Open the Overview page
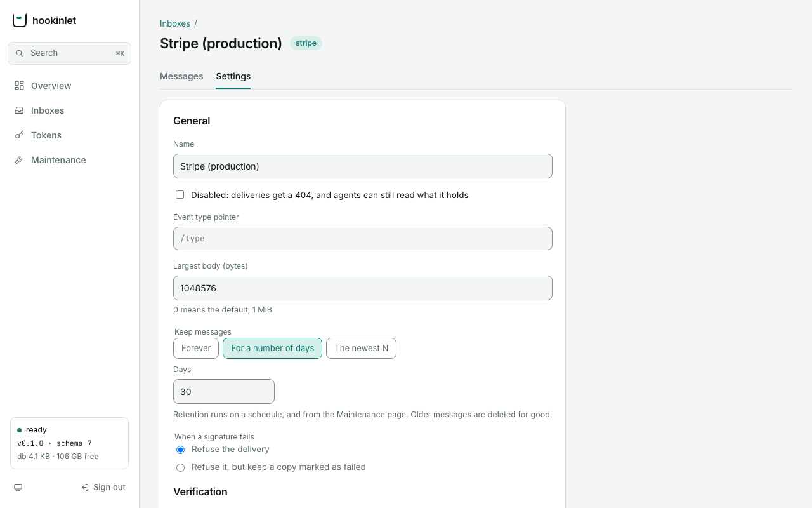Viewport: 812px width, 508px height. (70, 86)
